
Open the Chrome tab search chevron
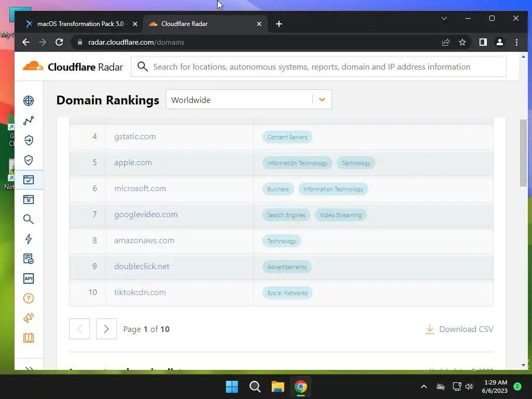444,18
